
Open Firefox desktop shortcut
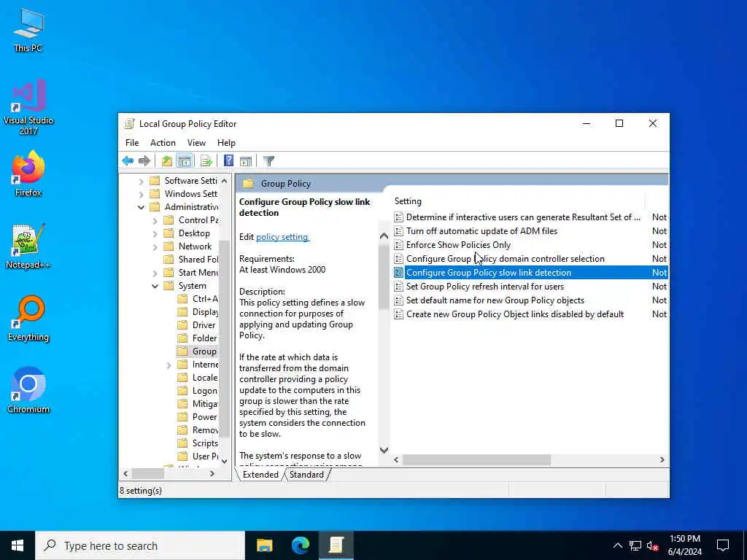[x=28, y=174]
